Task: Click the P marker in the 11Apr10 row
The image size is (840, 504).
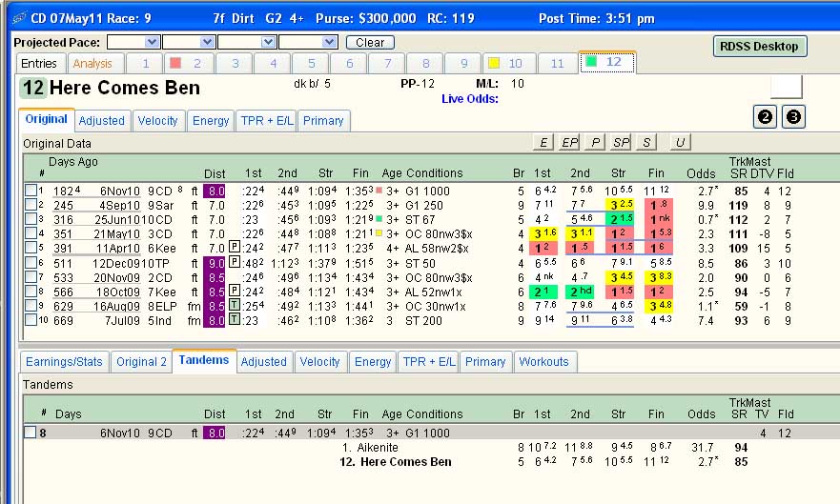Action: (x=235, y=248)
